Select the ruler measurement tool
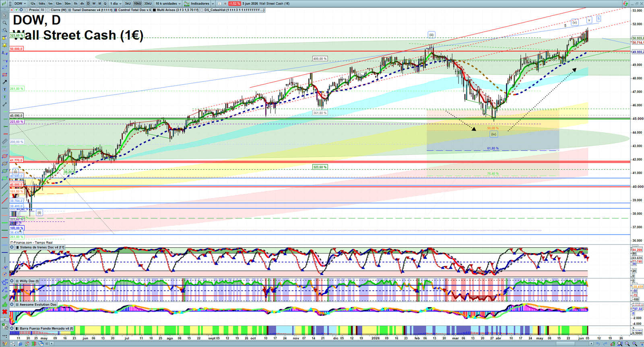This screenshot has width=644, height=347. point(4,141)
